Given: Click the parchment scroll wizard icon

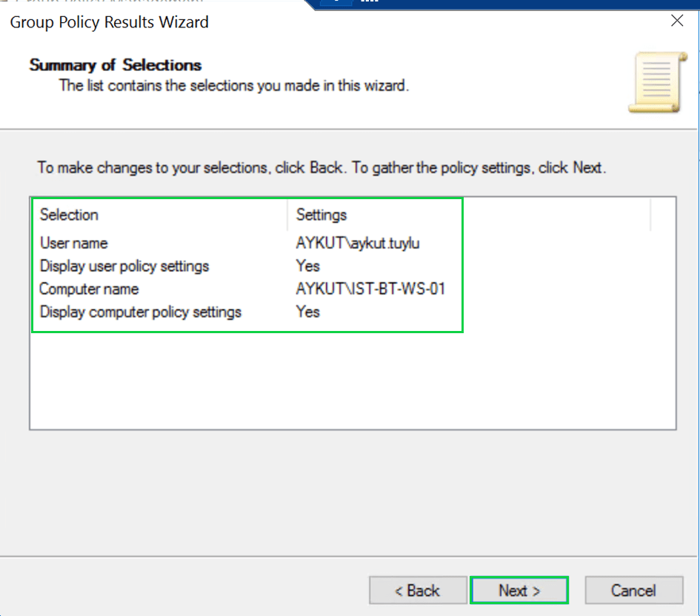Looking at the screenshot, I should [x=654, y=84].
